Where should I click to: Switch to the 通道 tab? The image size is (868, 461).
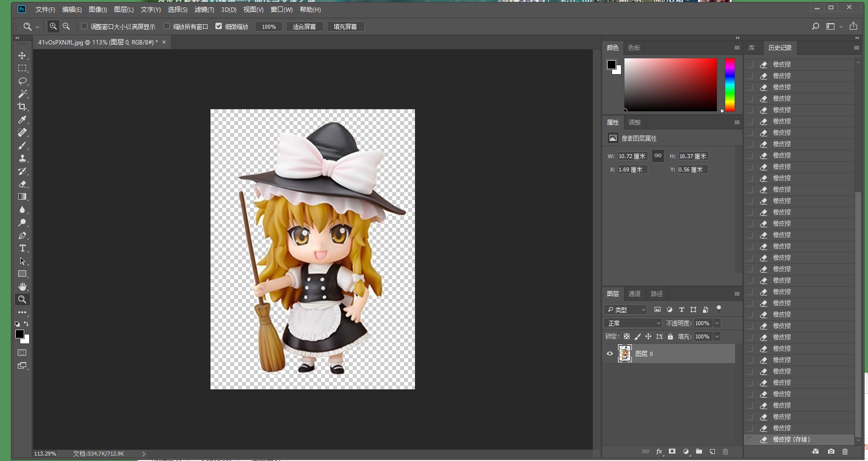click(x=634, y=293)
